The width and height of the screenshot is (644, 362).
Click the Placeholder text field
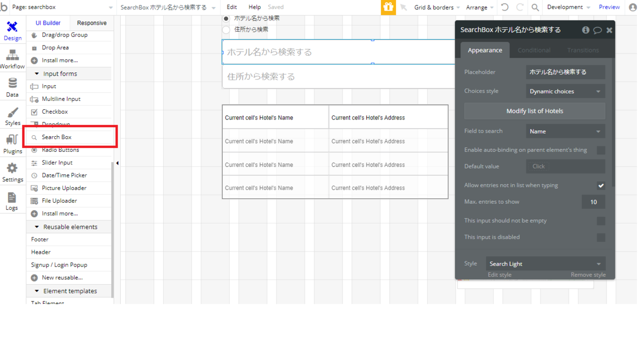[565, 72]
